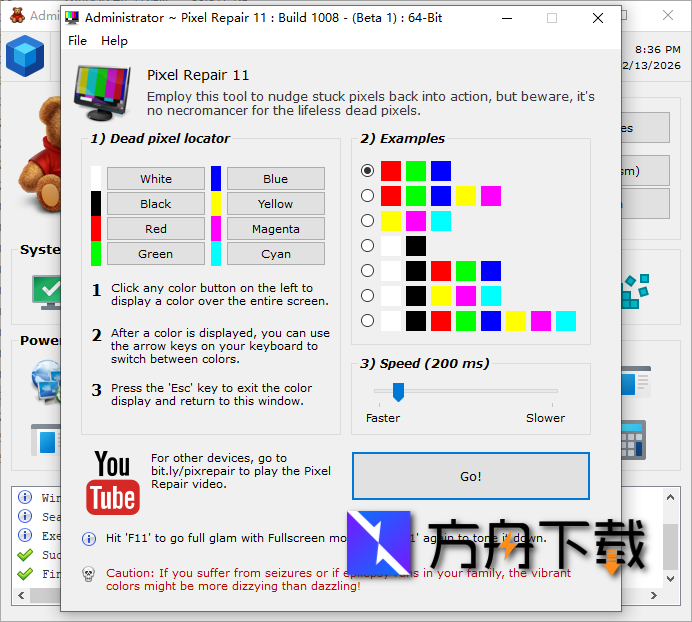Click the title bar app icon
692x622 pixels.
click(73, 18)
